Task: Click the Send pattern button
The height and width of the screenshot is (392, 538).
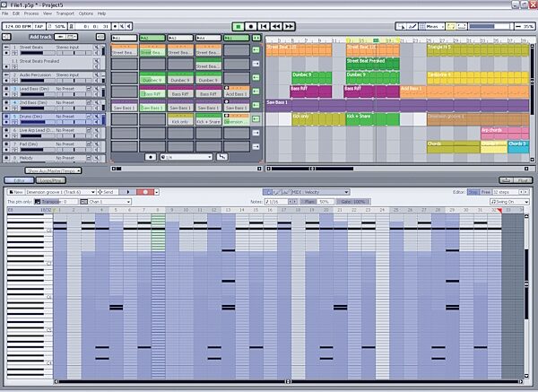Action: coord(106,192)
